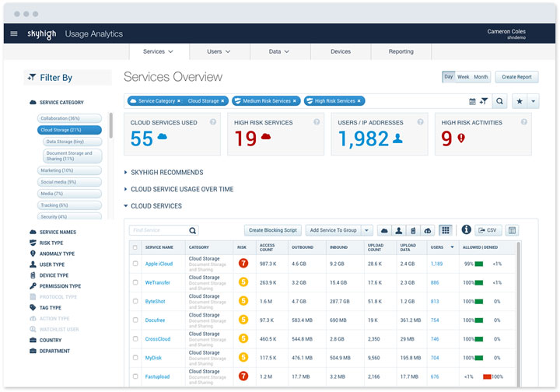The width and height of the screenshot is (560, 392).
Task: Click Fastupload denied red bar
Action: click(x=487, y=376)
